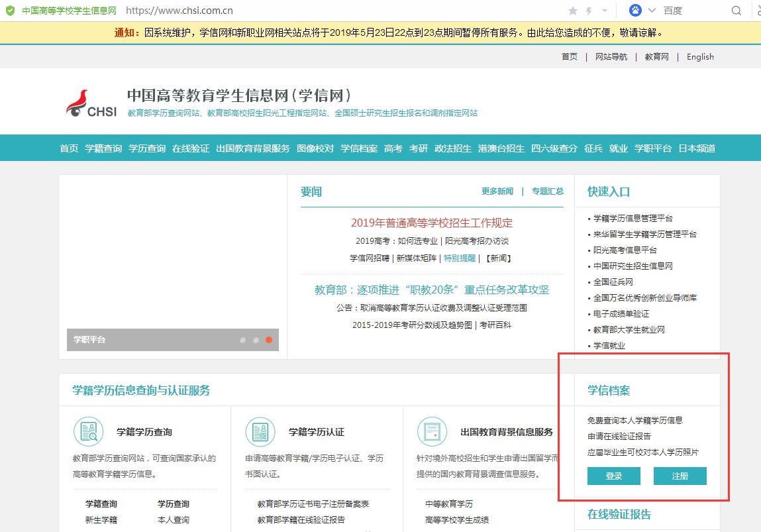This screenshot has height=532, width=761.
Task: Select 在线验证 in the navigation bar
Action: coord(191,148)
